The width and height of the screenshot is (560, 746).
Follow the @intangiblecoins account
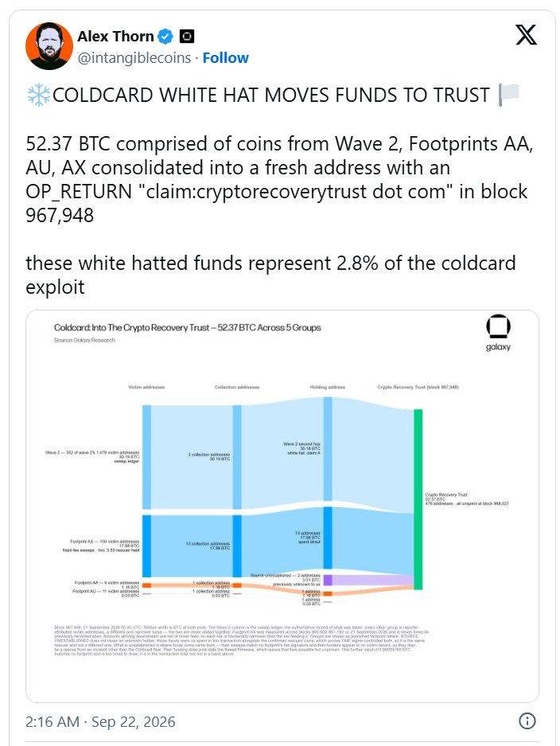(225, 58)
